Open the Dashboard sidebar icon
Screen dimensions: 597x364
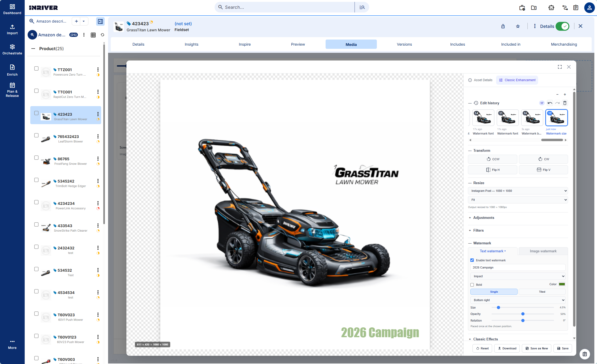point(12,9)
